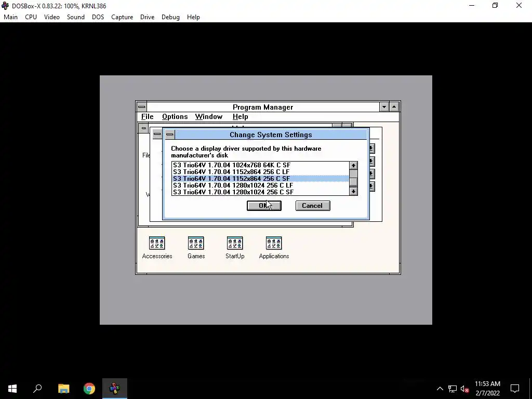Click the driver list scrollbar thumb
This screenshot has height=399, width=532.
tap(353, 182)
